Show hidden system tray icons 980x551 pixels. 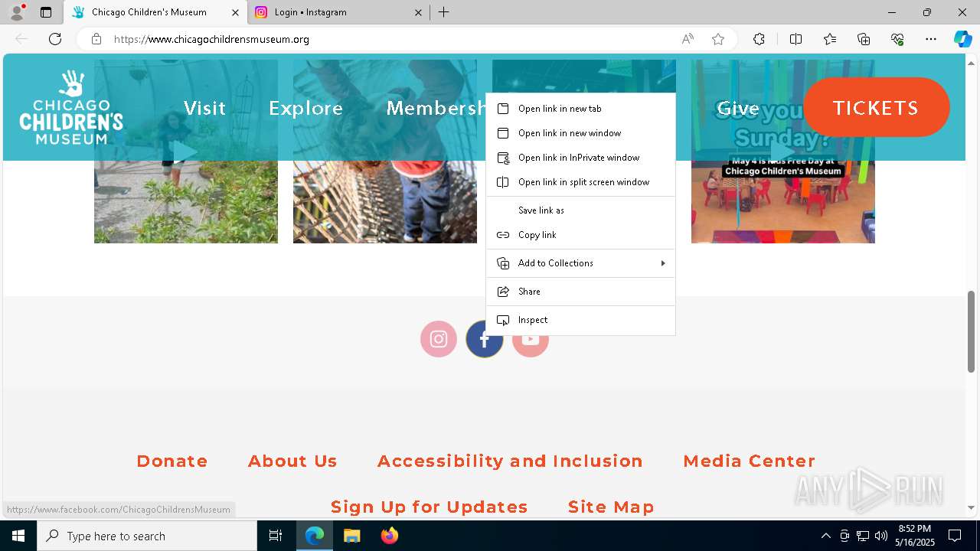[x=825, y=536]
